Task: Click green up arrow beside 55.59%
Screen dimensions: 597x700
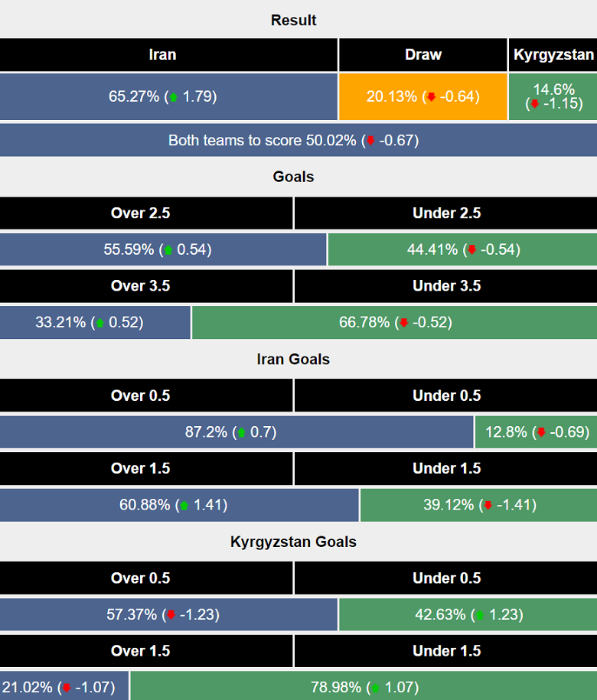Action: point(168,249)
